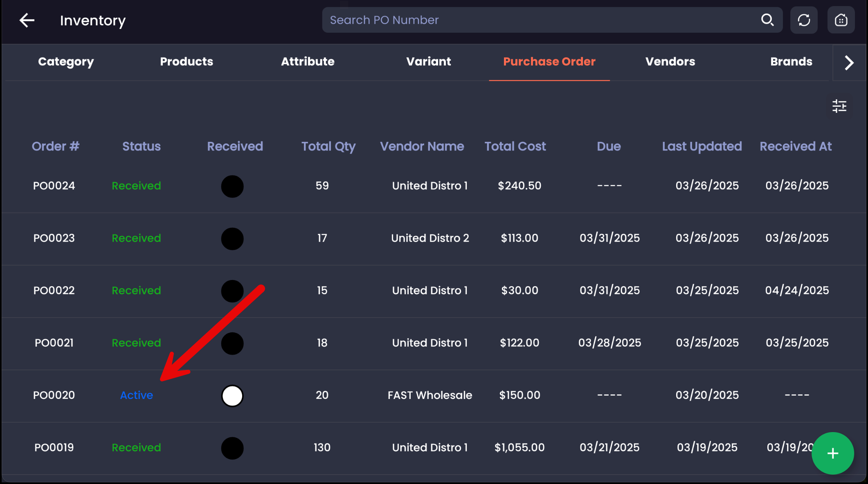Add new purchase order with plus button
Image resolution: width=868 pixels, height=484 pixels.
[832, 453]
